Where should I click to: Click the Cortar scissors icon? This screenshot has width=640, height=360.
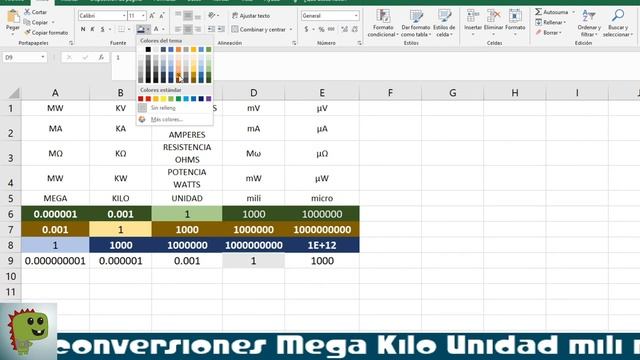tap(27, 12)
